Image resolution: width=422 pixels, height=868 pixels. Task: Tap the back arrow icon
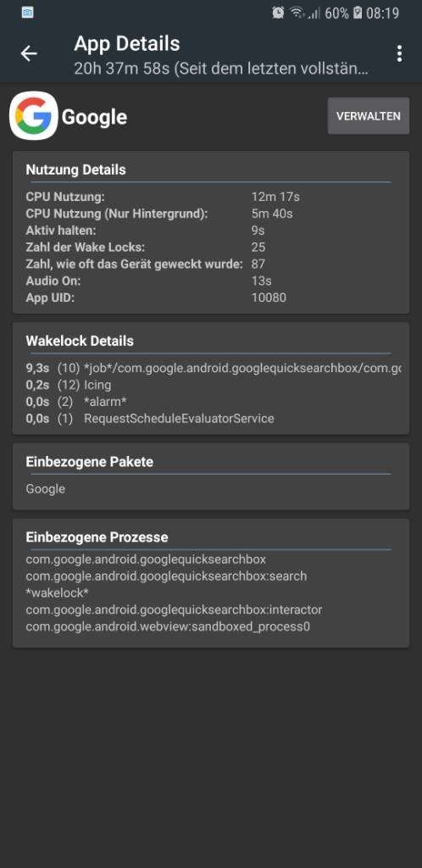coord(29,53)
